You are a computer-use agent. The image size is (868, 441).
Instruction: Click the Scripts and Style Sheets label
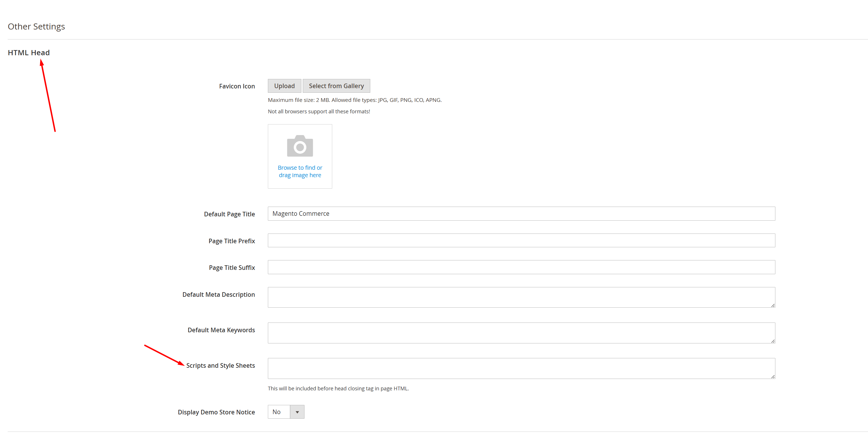(221, 365)
